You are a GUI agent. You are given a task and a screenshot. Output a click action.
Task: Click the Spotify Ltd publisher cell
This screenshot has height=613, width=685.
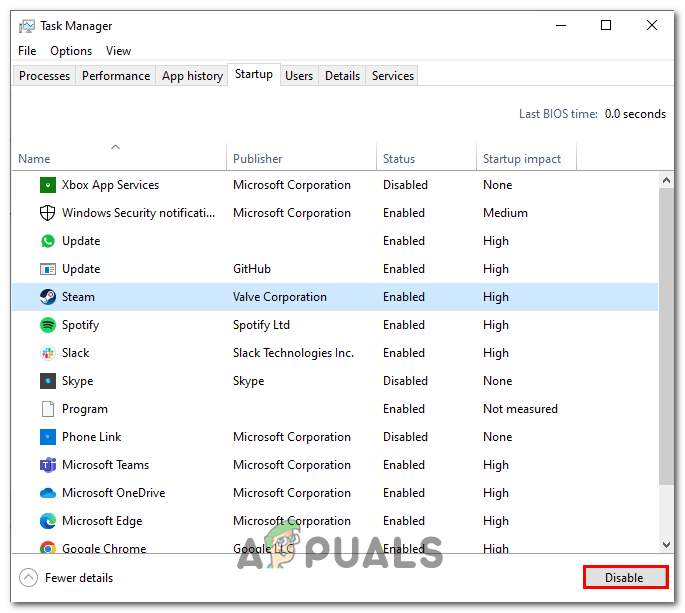(261, 325)
